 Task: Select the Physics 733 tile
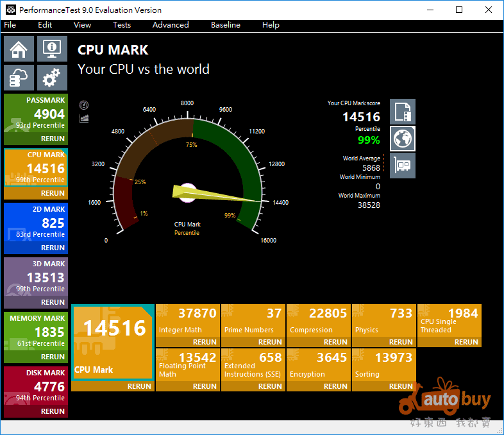[x=384, y=321]
